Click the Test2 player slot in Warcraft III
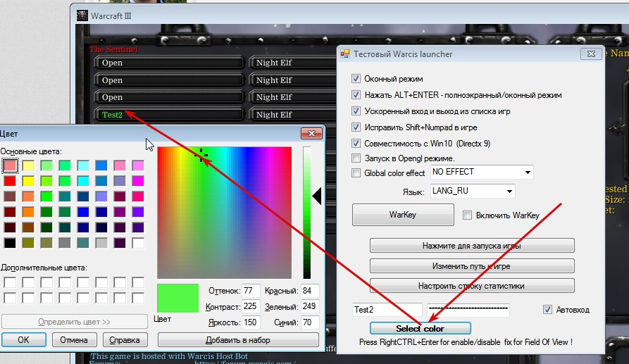This screenshot has height=364, width=629. [x=169, y=115]
